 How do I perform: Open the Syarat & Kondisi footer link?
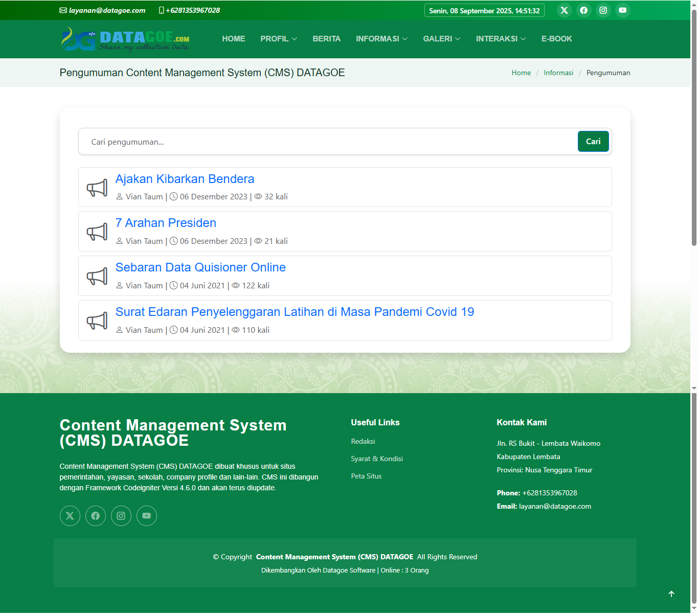377,459
